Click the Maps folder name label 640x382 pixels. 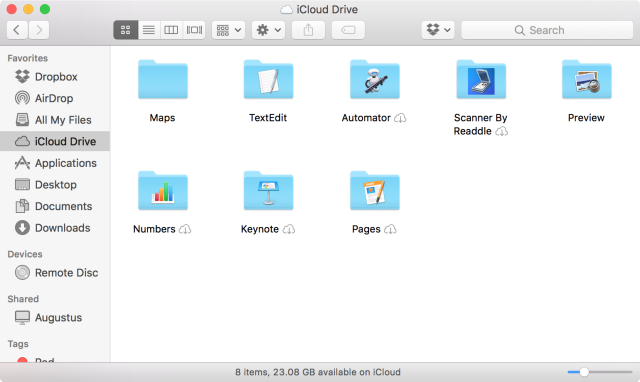162,118
